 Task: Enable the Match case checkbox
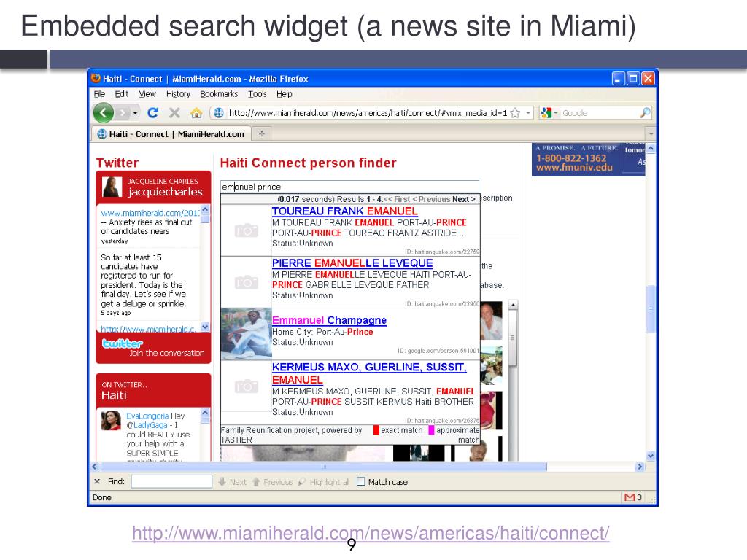(x=361, y=481)
